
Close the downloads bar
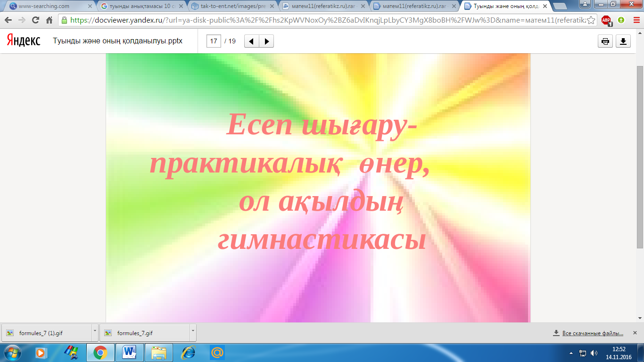pyautogui.click(x=635, y=333)
